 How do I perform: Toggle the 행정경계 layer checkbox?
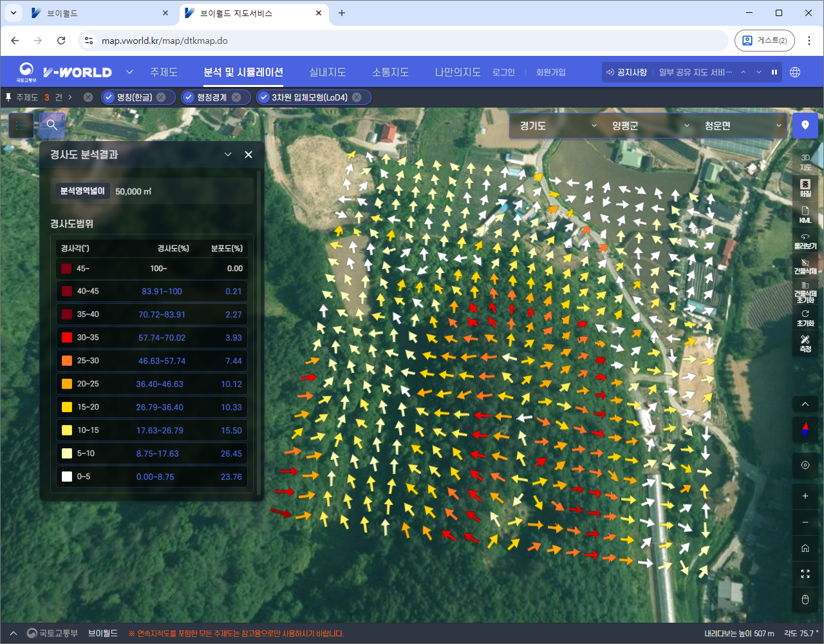click(189, 97)
